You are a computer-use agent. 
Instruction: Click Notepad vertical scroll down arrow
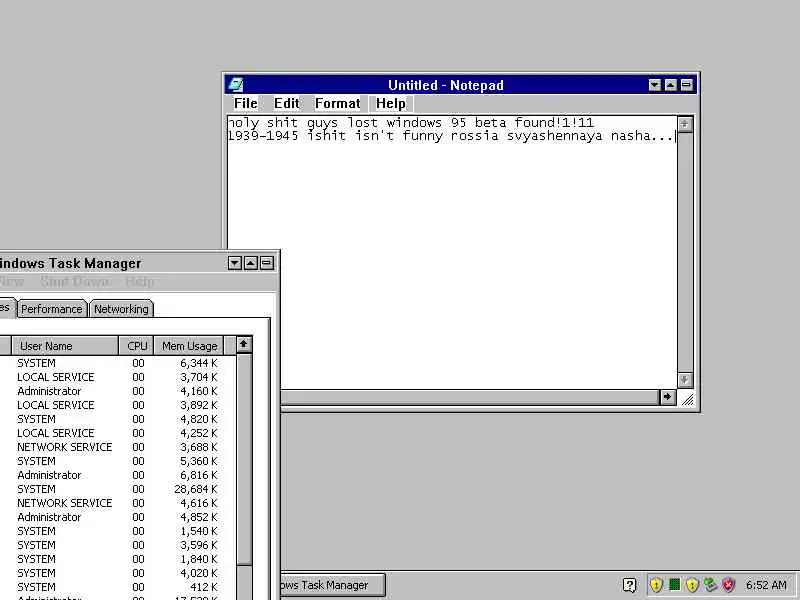(x=685, y=380)
